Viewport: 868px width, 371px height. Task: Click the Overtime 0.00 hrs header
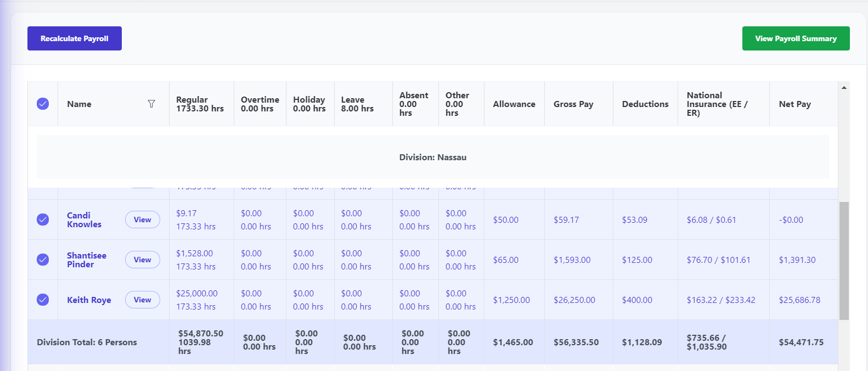pos(260,104)
